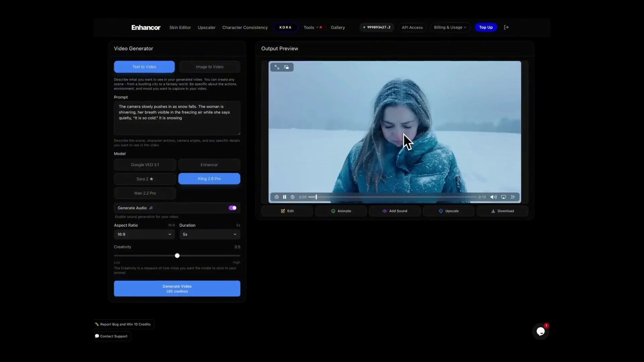Screen dimensions: 644x362
Task: Download the generated video
Action: click(502, 211)
